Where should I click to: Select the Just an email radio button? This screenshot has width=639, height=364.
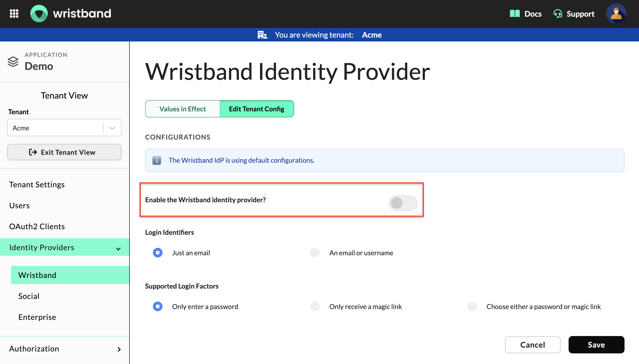tap(157, 252)
